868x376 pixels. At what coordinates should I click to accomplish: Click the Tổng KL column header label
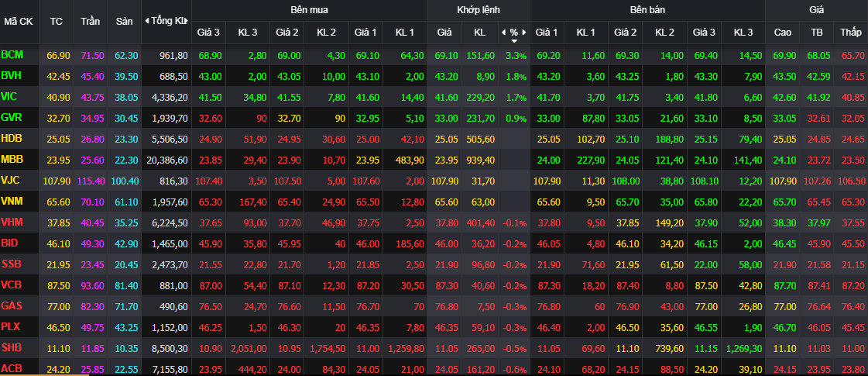166,21
